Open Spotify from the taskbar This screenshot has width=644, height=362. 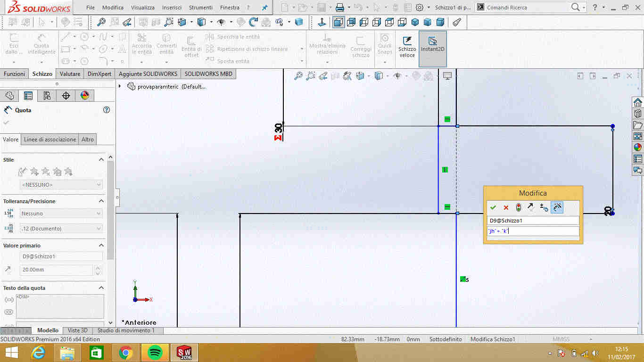point(155,352)
